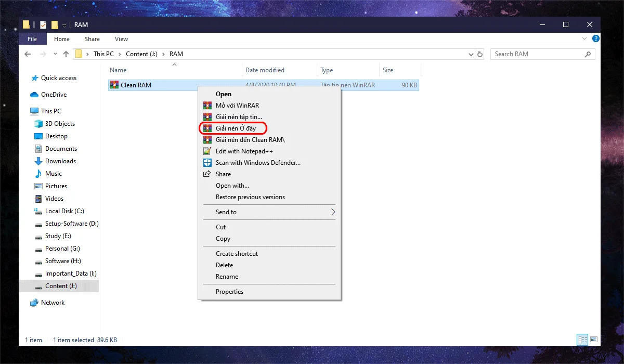This screenshot has width=624, height=364.
Task: Switch to details view in status bar
Action: pyautogui.click(x=582, y=340)
